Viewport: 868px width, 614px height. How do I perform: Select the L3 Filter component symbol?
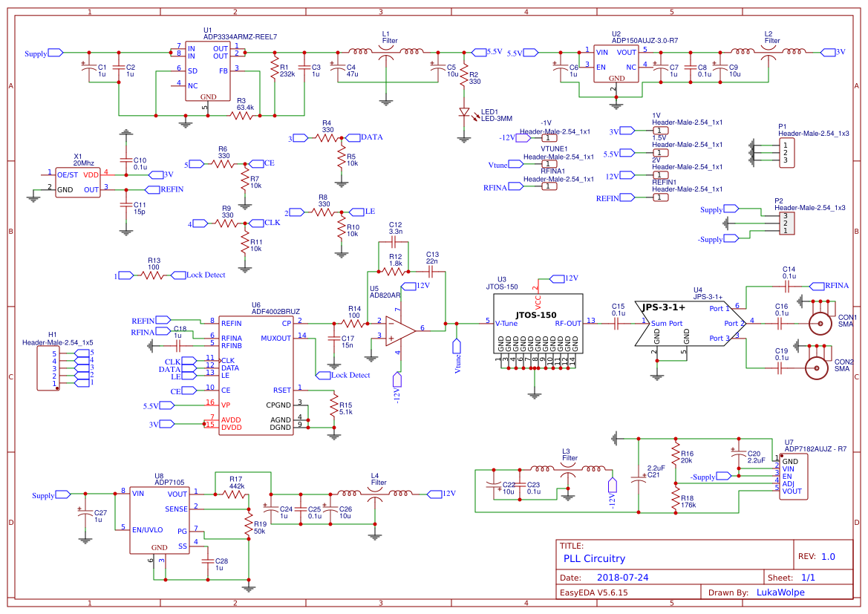point(567,470)
